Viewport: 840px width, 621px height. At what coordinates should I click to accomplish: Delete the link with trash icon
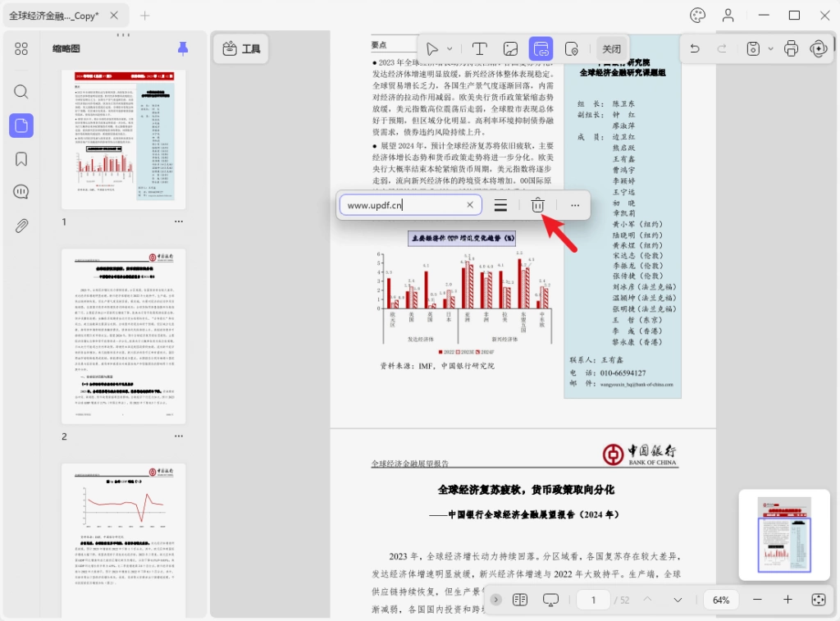pyautogui.click(x=537, y=205)
